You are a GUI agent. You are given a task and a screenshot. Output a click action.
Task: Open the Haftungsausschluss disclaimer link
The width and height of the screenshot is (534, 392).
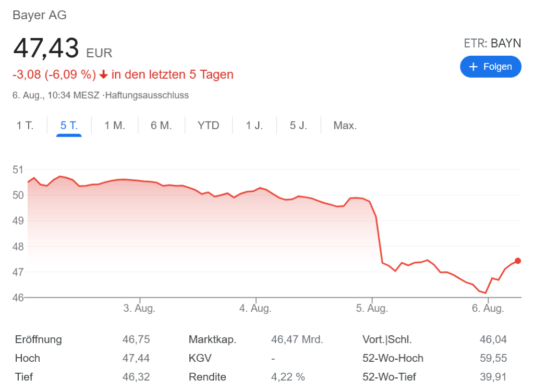coord(147,95)
